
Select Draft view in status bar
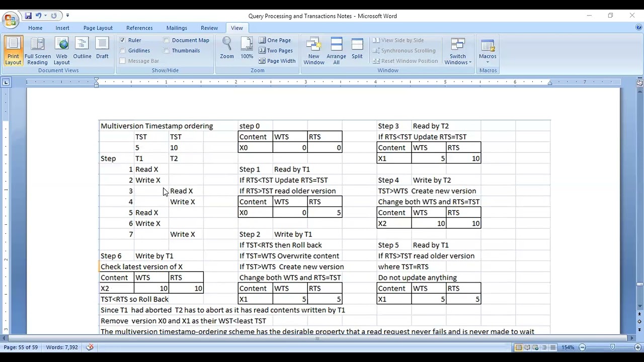pos(553,347)
